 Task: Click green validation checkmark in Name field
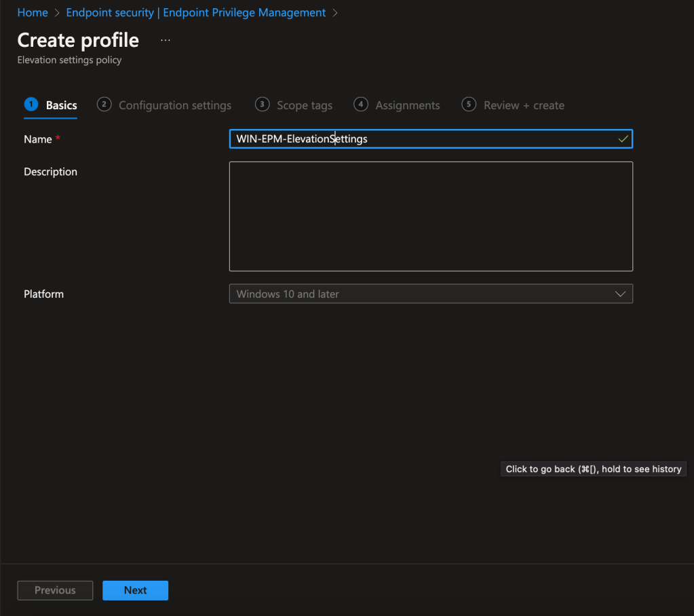pos(623,139)
